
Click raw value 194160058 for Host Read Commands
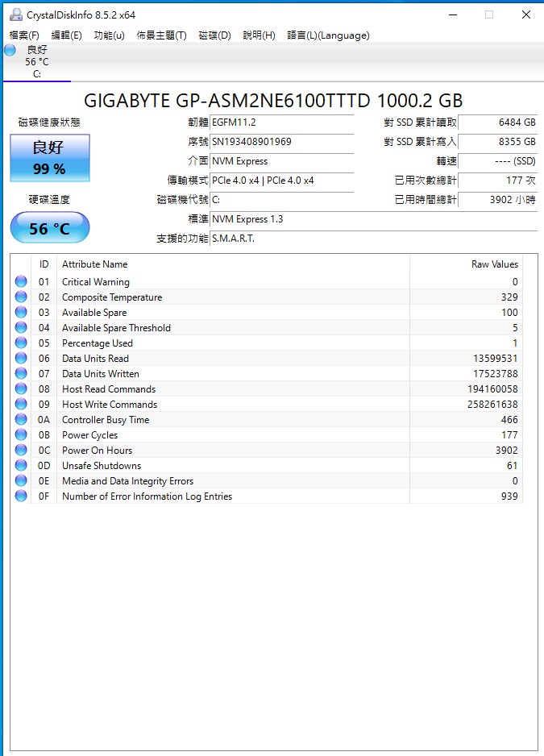(x=492, y=389)
